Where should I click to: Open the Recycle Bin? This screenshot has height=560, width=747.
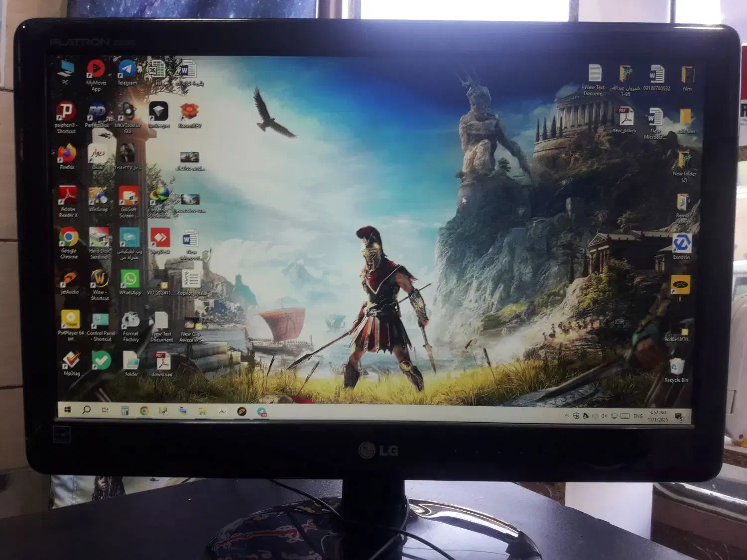tap(676, 370)
